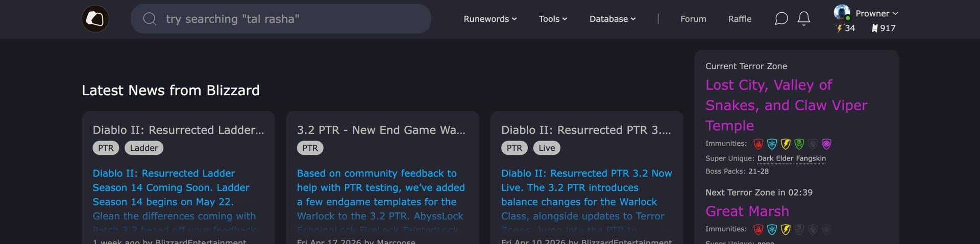Click Lost City magic immunity shield
This screenshot has width=980, height=244.
[x=826, y=144]
